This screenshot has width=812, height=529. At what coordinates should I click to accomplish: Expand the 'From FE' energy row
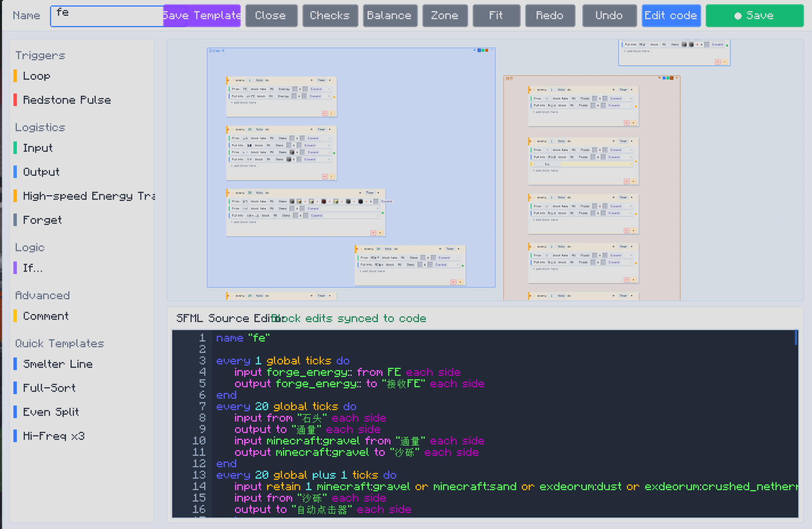(316, 89)
